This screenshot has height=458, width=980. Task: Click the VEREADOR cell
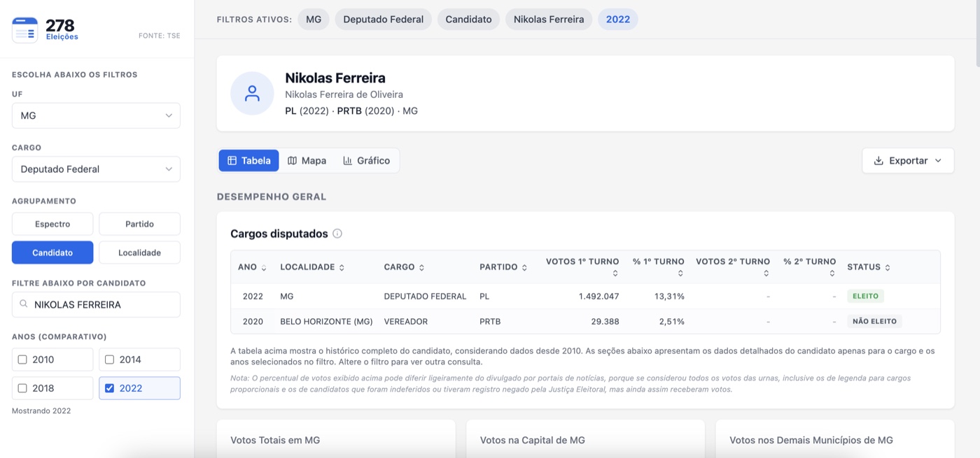405,322
